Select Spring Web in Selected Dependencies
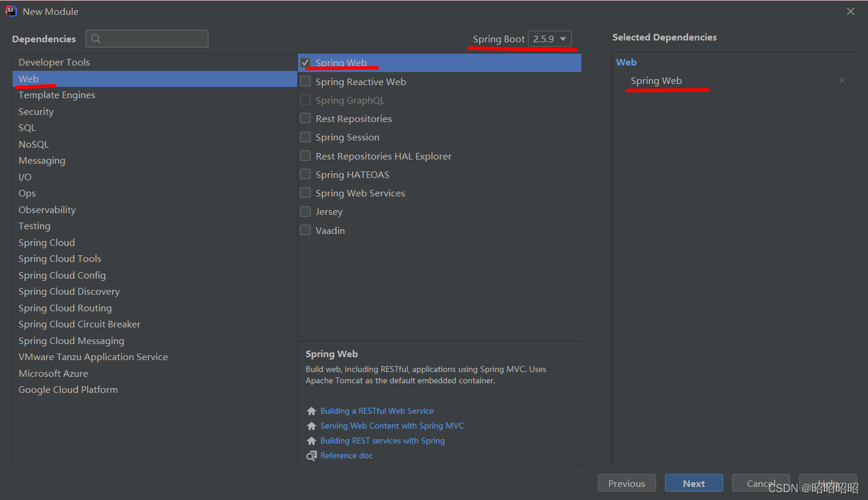 (657, 81)
